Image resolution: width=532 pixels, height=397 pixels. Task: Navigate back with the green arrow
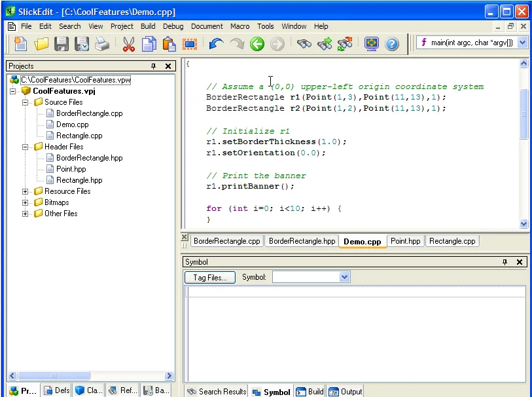coord(257,44)
